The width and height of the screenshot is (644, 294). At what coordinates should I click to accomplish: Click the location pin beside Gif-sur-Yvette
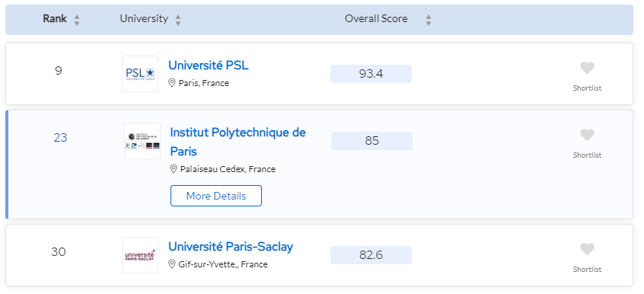(172, 264)
